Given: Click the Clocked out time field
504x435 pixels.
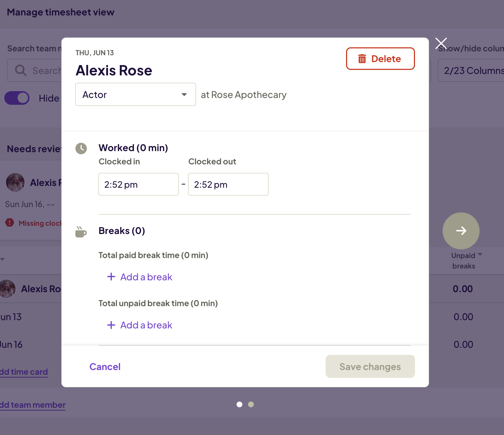Looking at the screenshot, I should (x=228, y=184).
